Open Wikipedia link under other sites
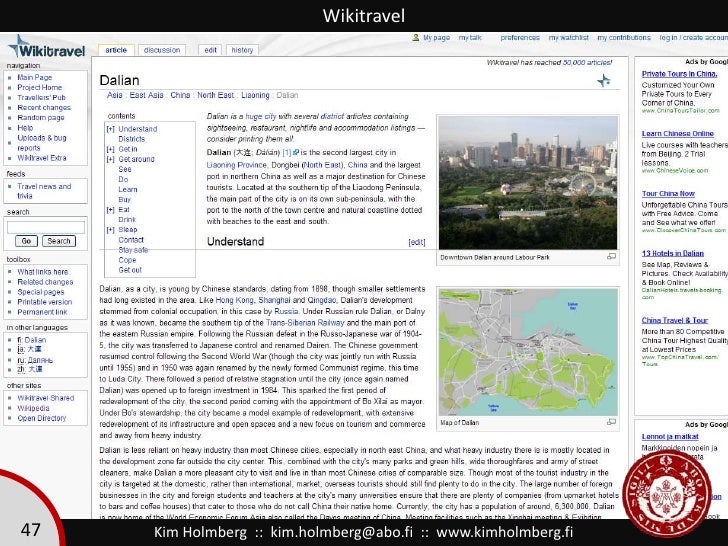The height and width of the screenshot is (546, 728). [33, 408]
